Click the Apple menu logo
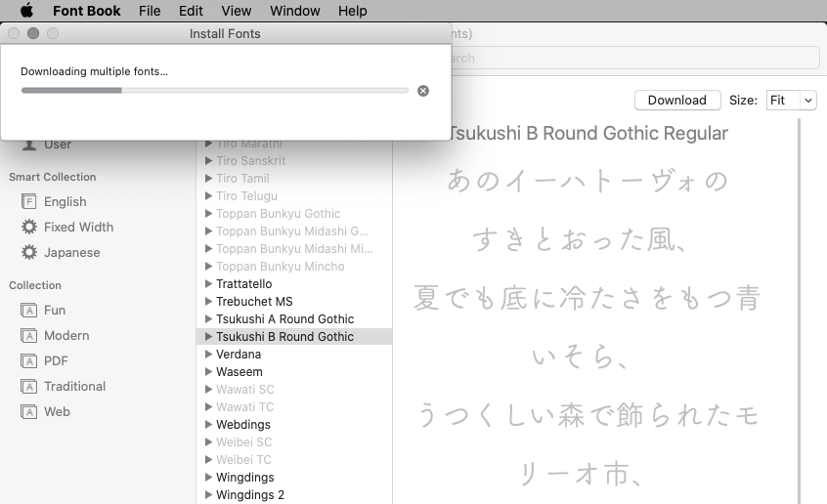The image size is (827, 504). click(x=26, y=11)
